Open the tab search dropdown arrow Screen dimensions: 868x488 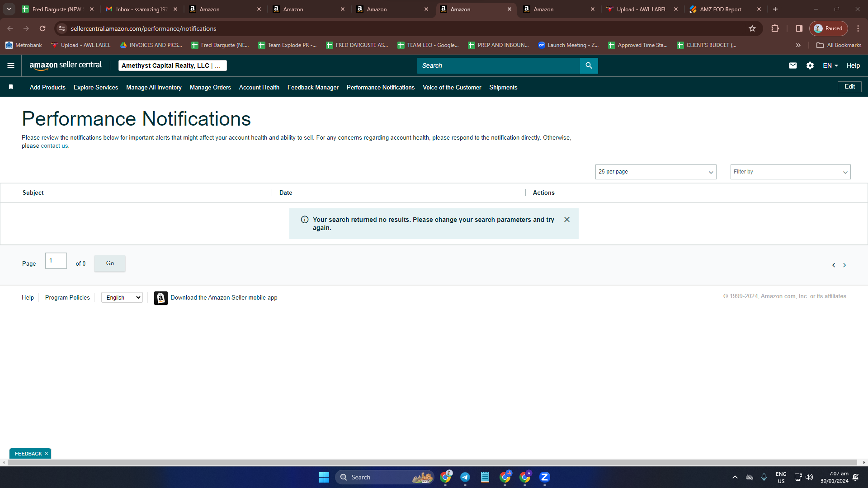tap(9, 9)
